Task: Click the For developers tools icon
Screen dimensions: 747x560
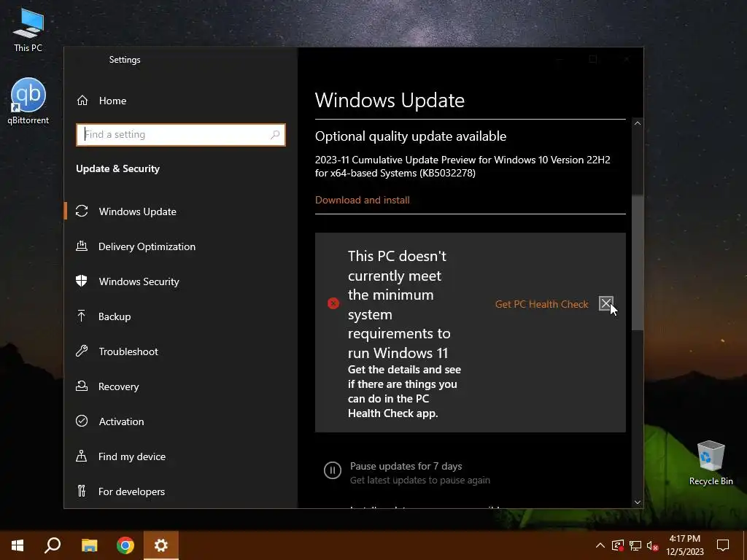Action: 82,491
